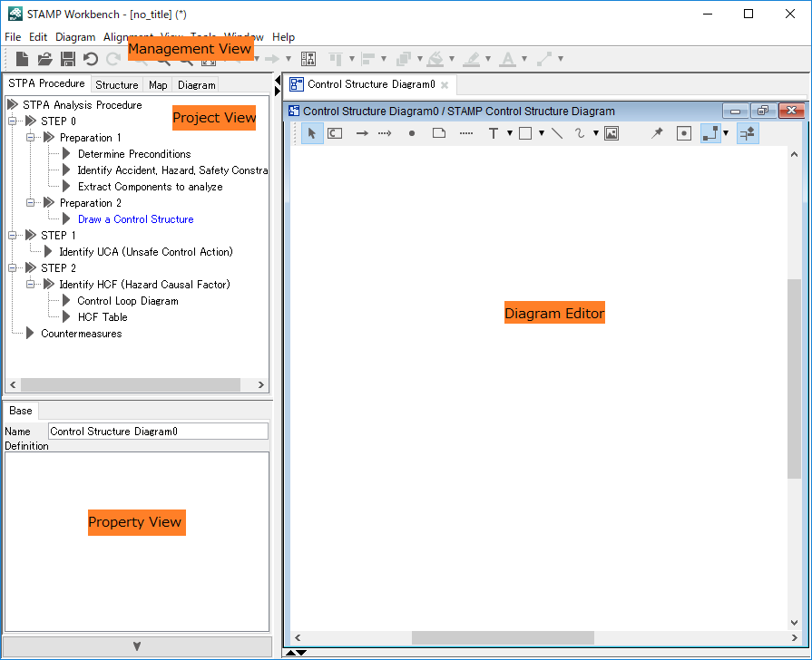Select the Text tool
The height and width of the screenshot is (660, 812).
(494, 133)
